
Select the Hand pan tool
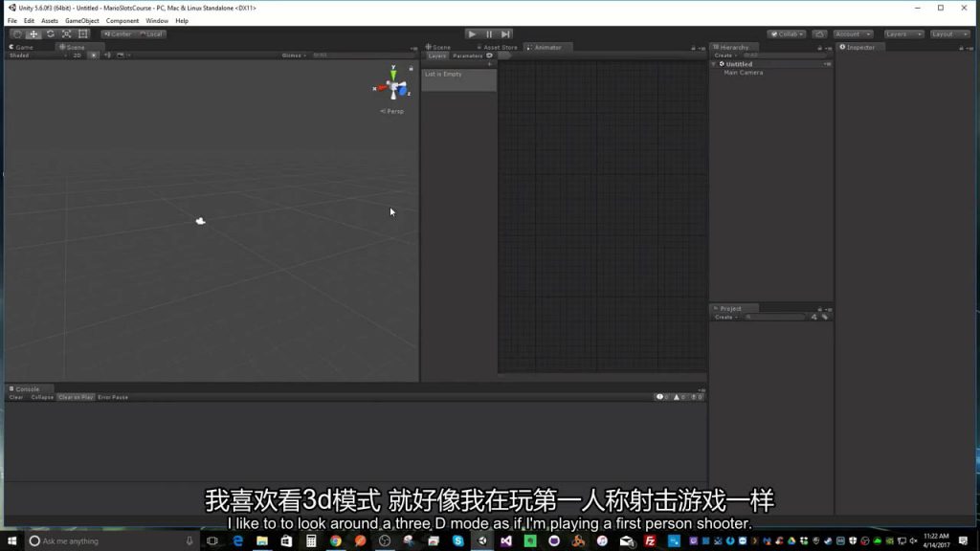[x=17, y=33]
